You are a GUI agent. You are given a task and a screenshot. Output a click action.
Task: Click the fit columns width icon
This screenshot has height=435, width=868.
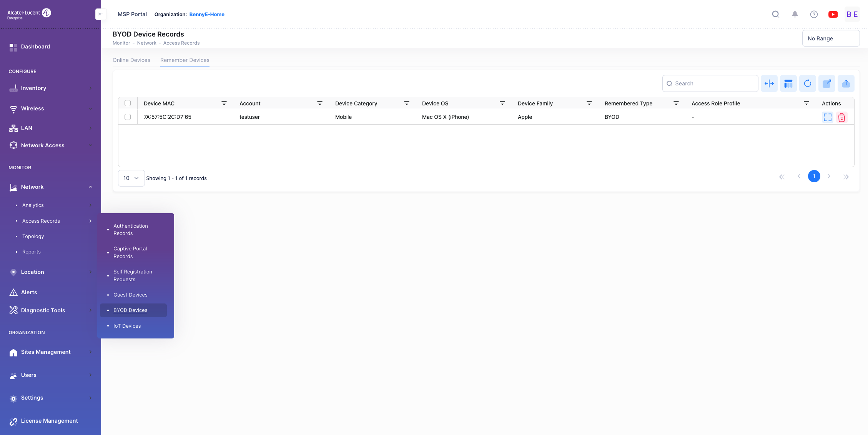[x=769, y=83]
